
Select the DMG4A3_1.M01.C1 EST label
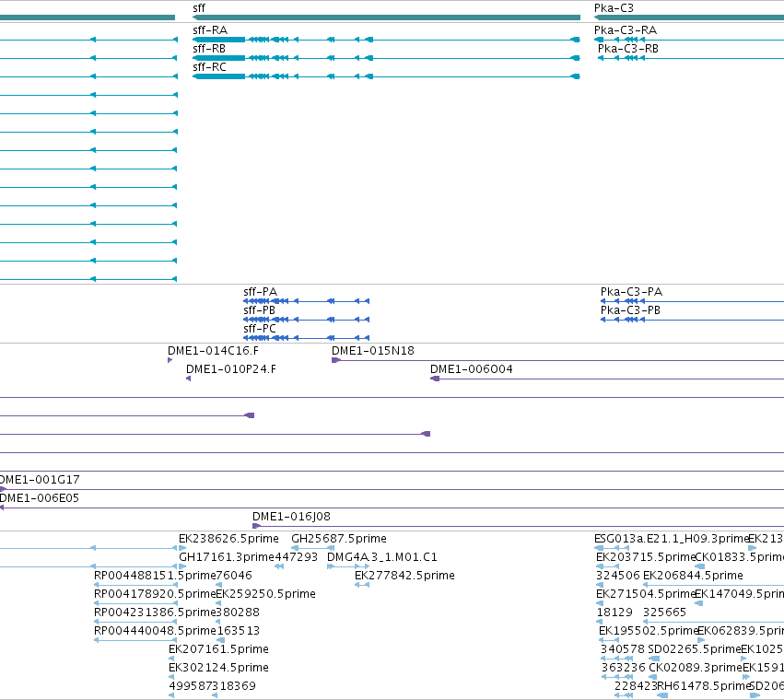coord(382,557)
